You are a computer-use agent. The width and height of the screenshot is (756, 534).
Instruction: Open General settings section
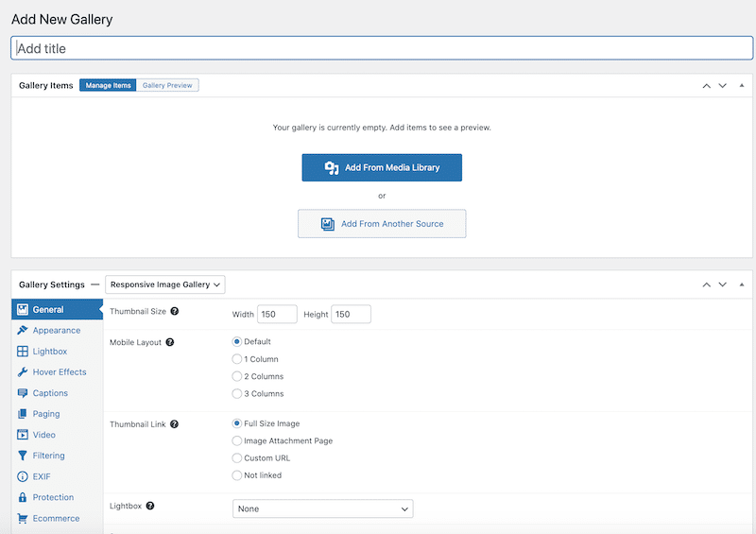(58, 310)
